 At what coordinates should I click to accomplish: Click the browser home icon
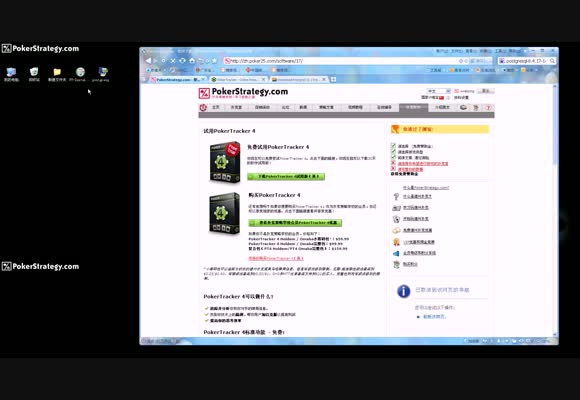click(192, 60)
